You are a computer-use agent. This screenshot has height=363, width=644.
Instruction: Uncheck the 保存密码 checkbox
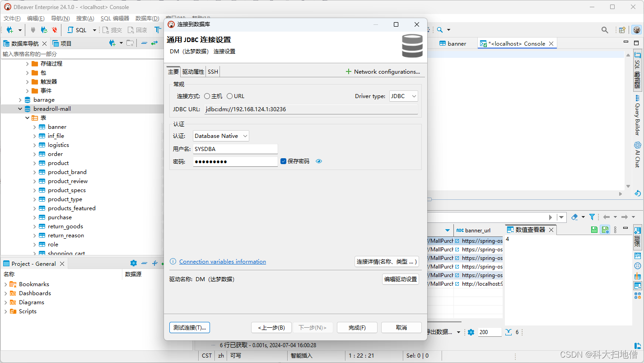(x=284, y=161)
